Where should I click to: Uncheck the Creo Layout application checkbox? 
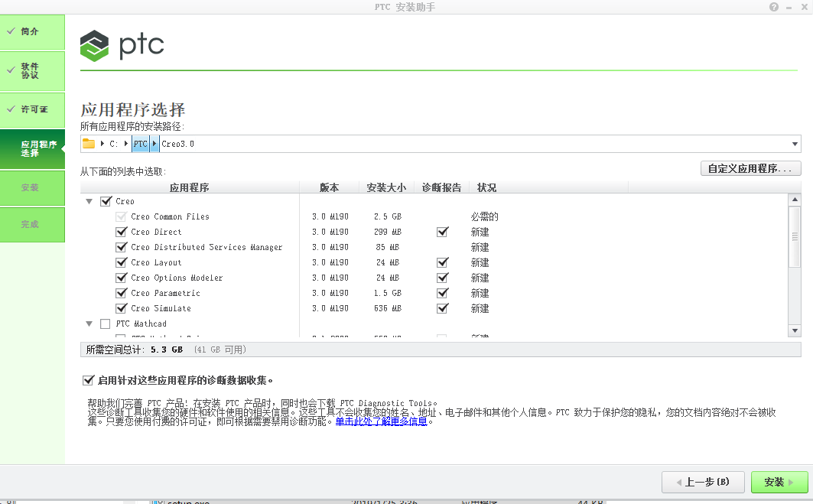(122, 262)
